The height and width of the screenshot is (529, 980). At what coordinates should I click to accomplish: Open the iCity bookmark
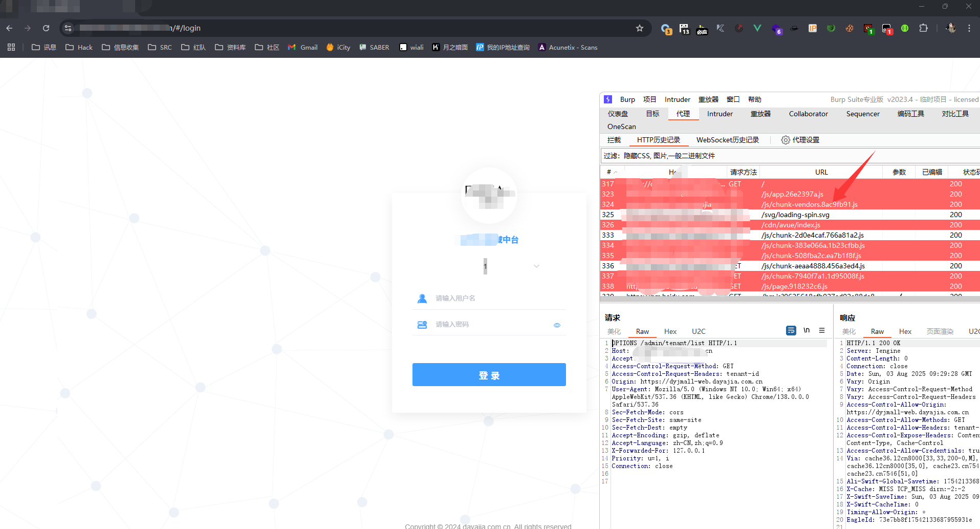point(338,47)
